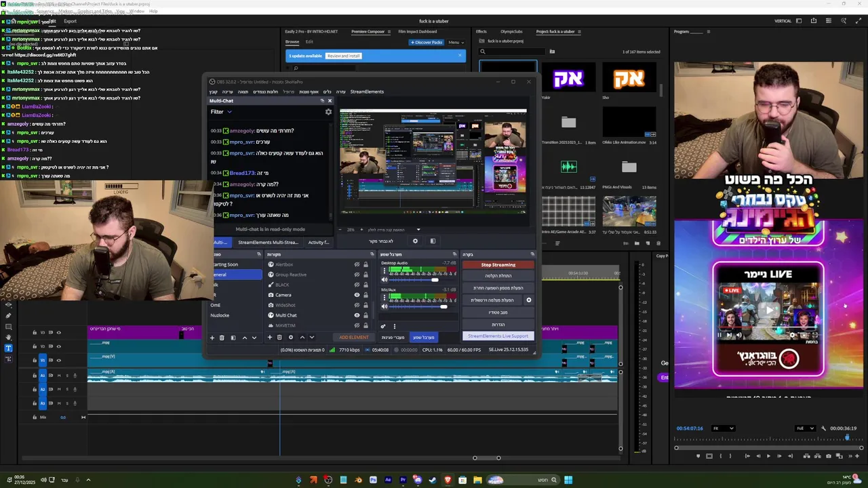This screenshot has width=868, height=488.
Task: Click ADD ELEMENT button in OBS
Action: (354, 338)
